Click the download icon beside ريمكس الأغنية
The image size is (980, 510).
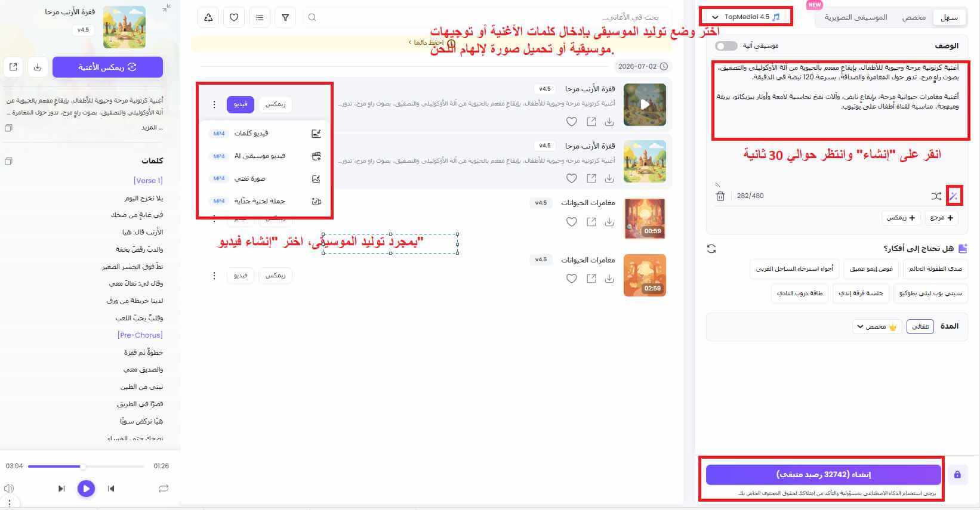coord(38,67)
